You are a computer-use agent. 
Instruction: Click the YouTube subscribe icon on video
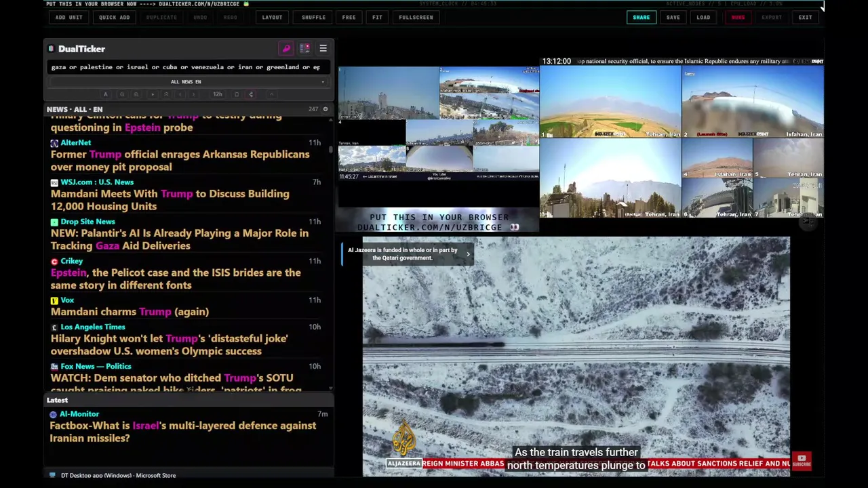802,461
